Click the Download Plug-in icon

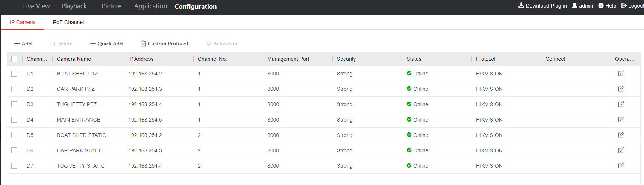tap(521, 6)
